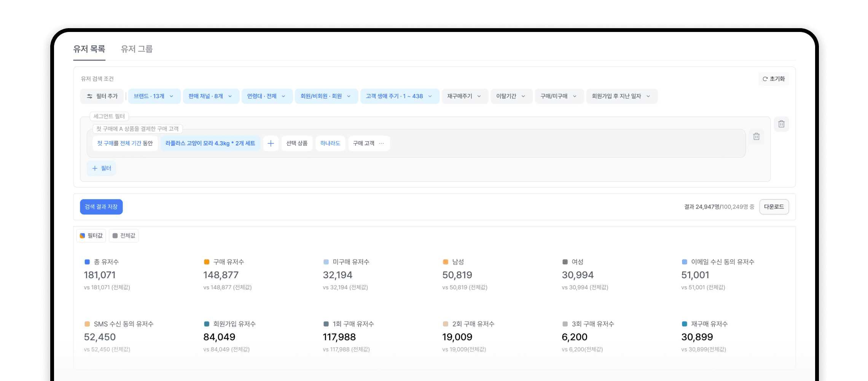
Task: Click 첫 구매에 A 상품을 결제한 구매 고객 label
Action: pyautogui.click(x=137, y=129)
